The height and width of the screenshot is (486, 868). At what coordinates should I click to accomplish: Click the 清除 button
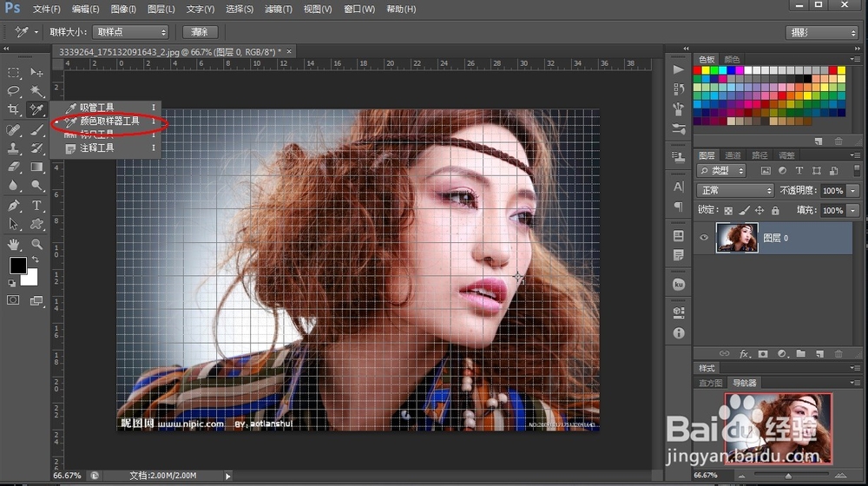click(200, 32)
